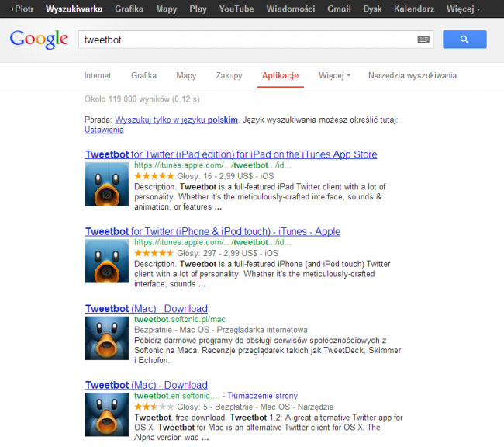Click iTunes URL under iPad edition result
This screenshot has width=504, height=447.
[x=212, y=165]
